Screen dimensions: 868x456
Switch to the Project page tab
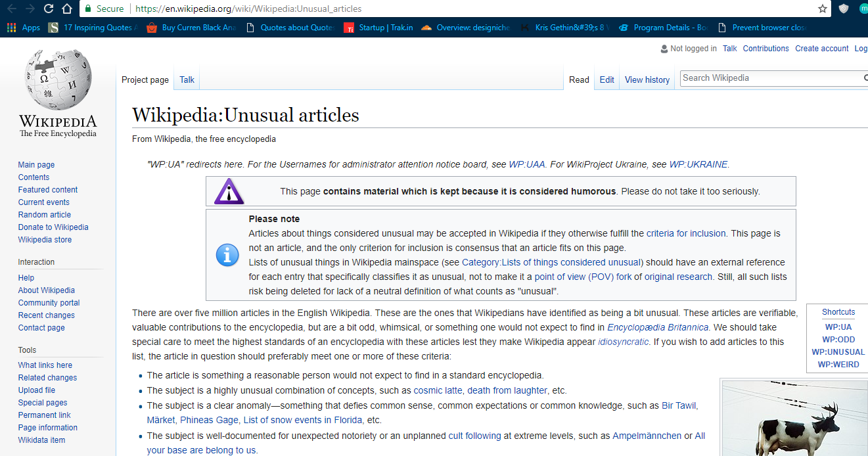[x=145, y=80]
